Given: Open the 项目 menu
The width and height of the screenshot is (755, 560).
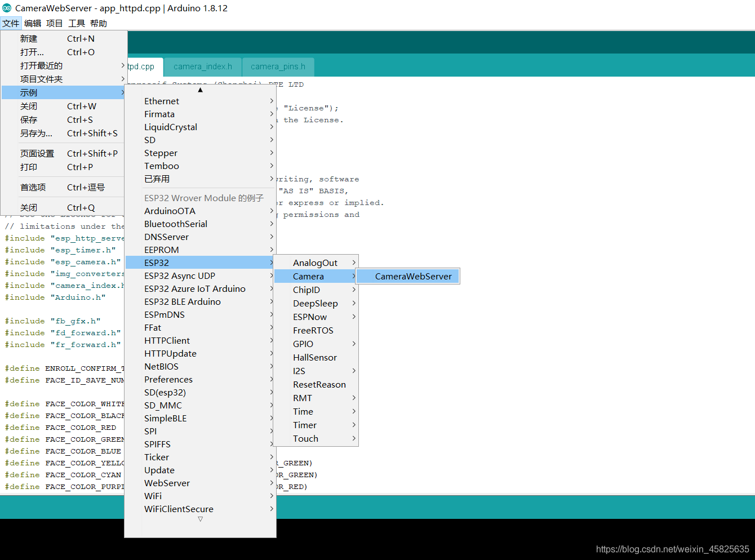Looking at the screenshot, I should click(x=55, y=23).
